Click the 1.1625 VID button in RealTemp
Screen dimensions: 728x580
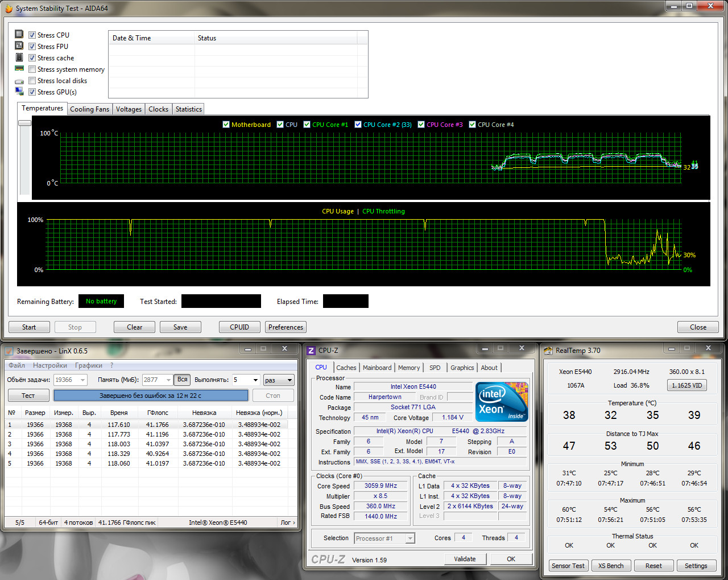pos(687,385)
